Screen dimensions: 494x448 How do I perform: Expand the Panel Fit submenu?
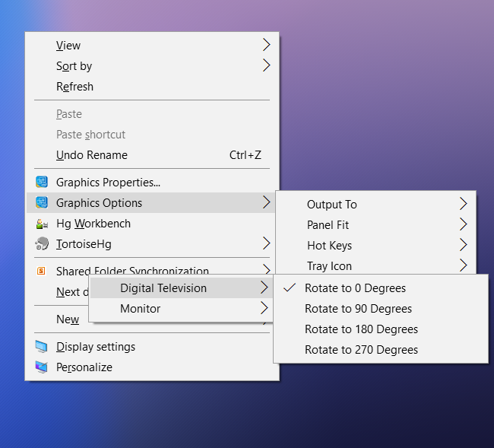(x=463, y=224)
